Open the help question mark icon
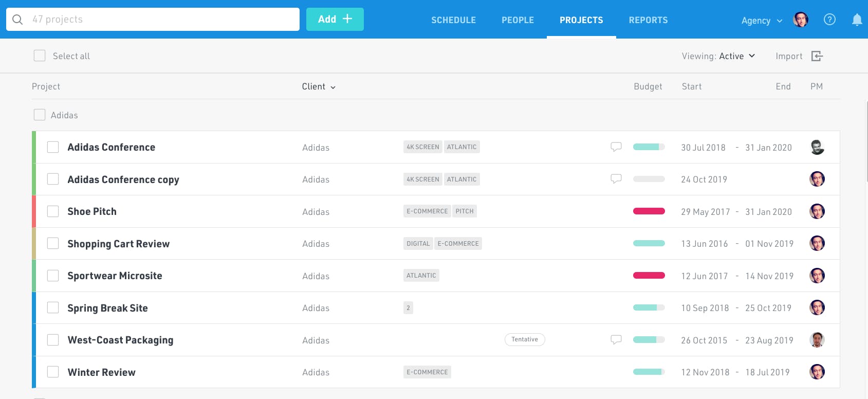This screenshot has width=868, height=399. coord(829,20)
